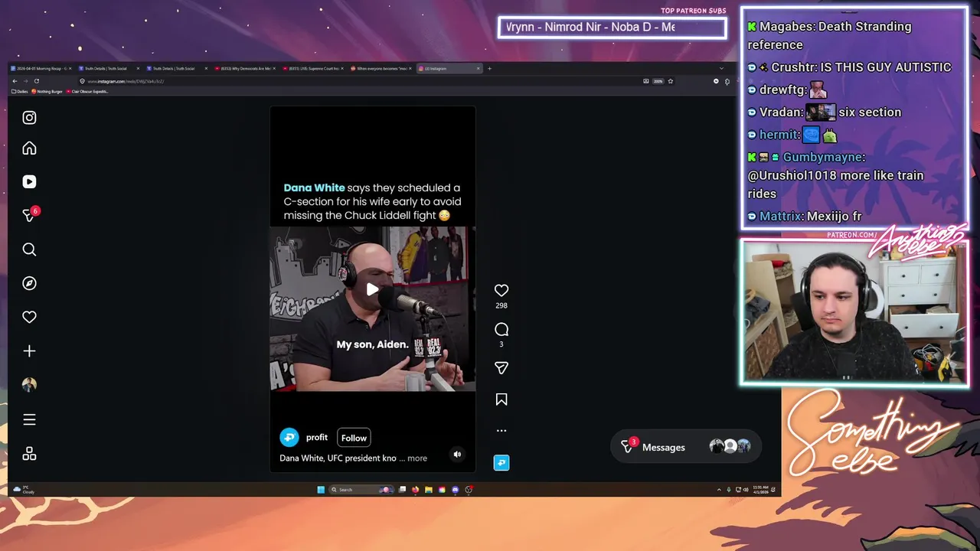The width and height of the screenshot is (980, 551).
Task: Save the reel with the bookmark icon
Action: tap(501, 399)
